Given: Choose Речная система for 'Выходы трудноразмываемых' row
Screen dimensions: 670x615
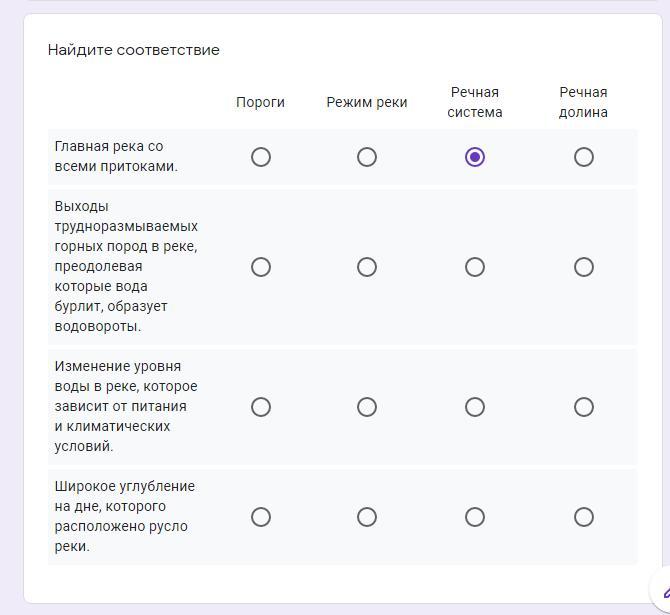Looking at the screenshot, I should coord(475,267).
